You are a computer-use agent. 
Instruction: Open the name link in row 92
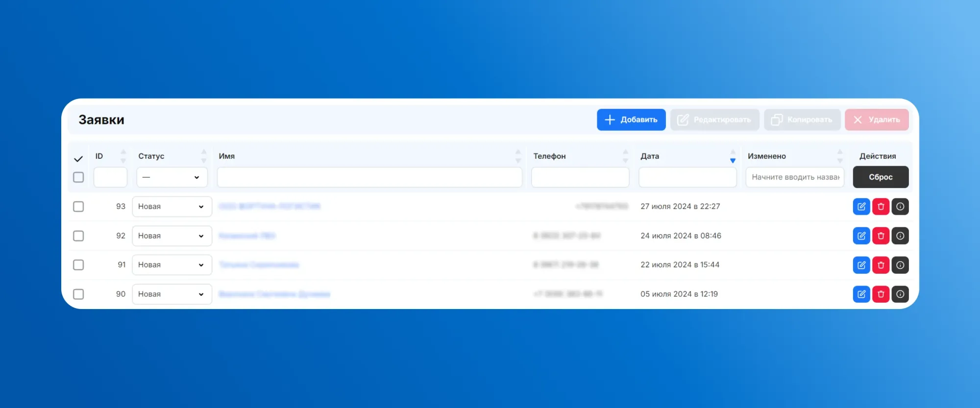click(247, 236)
